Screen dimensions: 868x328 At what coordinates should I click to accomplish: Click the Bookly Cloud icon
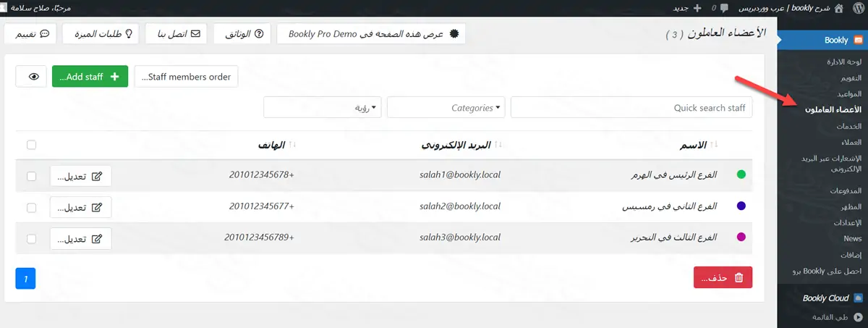pos(858,298)
